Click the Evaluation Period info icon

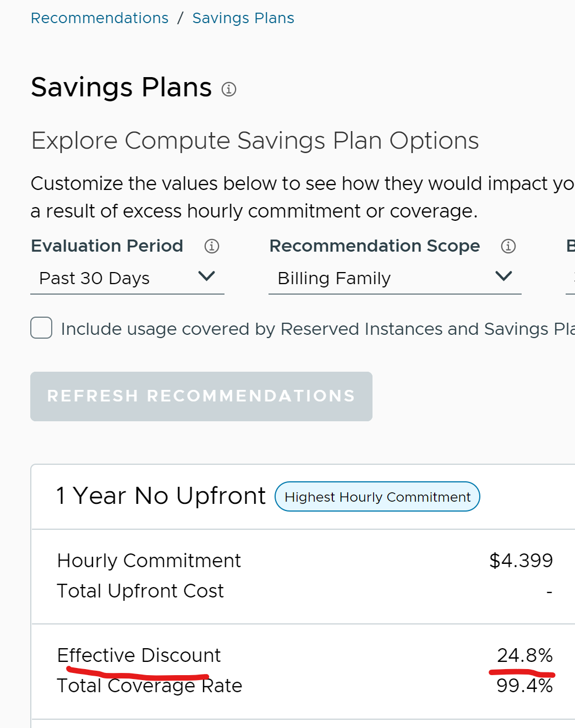tap(212, 246)
